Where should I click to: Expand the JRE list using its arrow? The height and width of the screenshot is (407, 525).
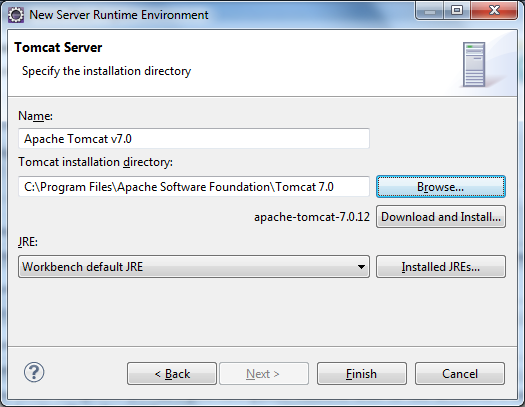click(361, 267)
